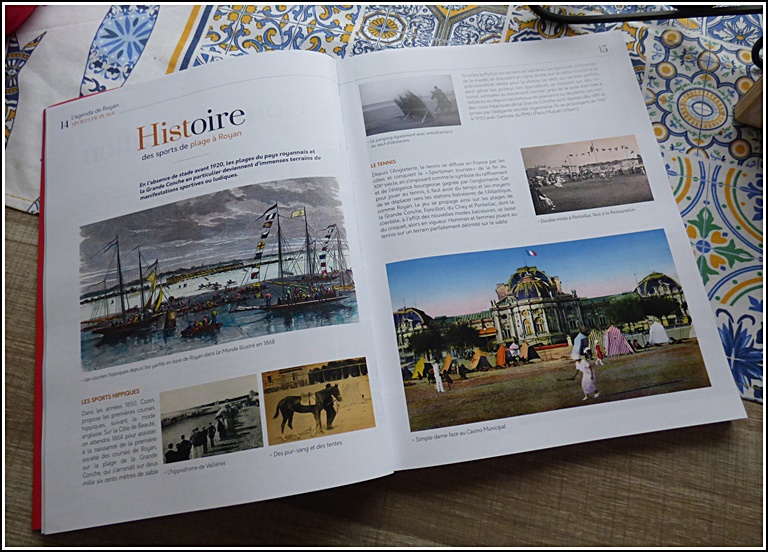This screenshot has height=552, width=768.
Task: Click the "LE TENNIS" section heading
Action: coord(386,164)
